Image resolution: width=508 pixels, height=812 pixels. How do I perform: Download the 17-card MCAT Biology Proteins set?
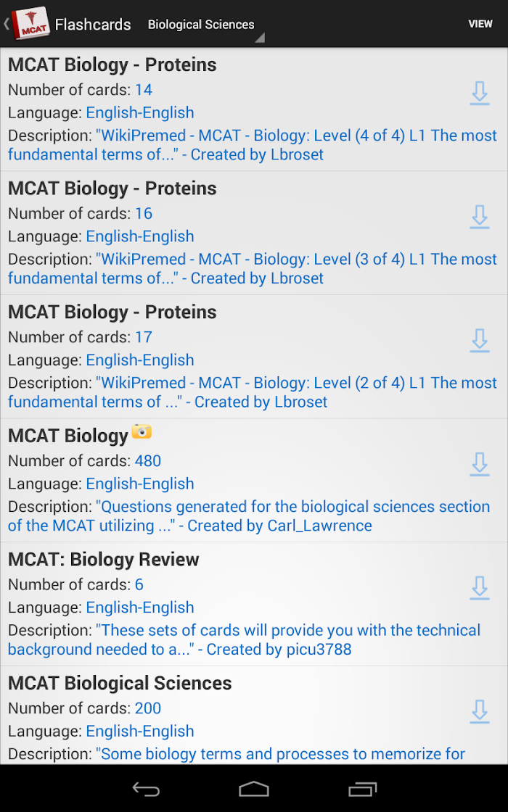pos(480,341)
